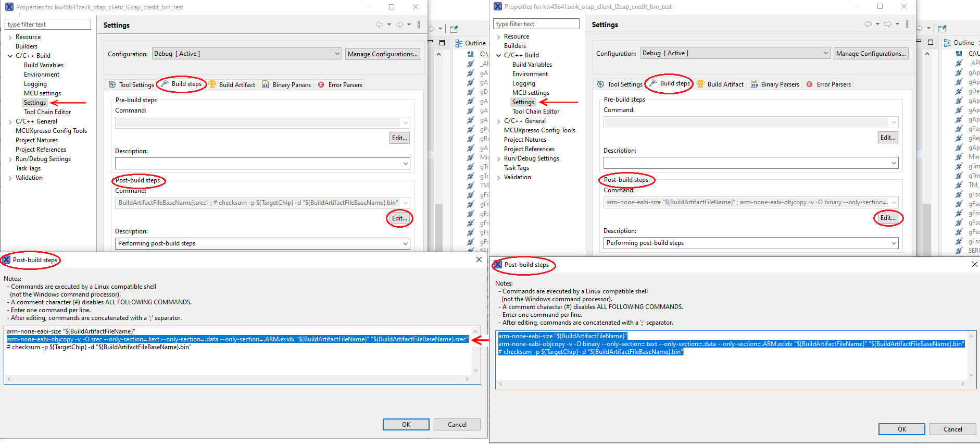Click the Outline view icon in right screenshot
980x444 pixels.
(x=947, y=43)
